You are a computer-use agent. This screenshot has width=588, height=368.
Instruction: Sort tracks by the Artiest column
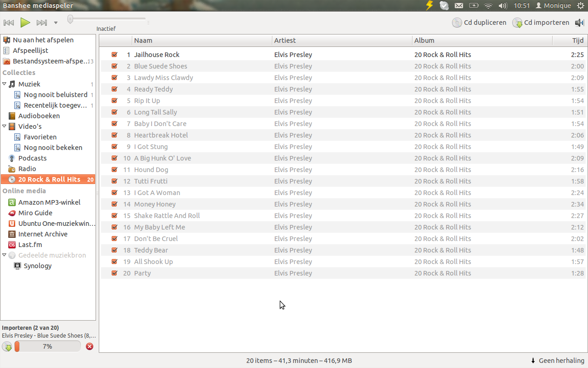tap(342, 40)
